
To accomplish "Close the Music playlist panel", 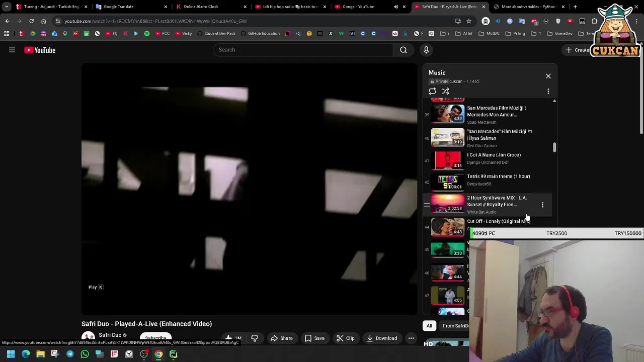I will point(548,76).
